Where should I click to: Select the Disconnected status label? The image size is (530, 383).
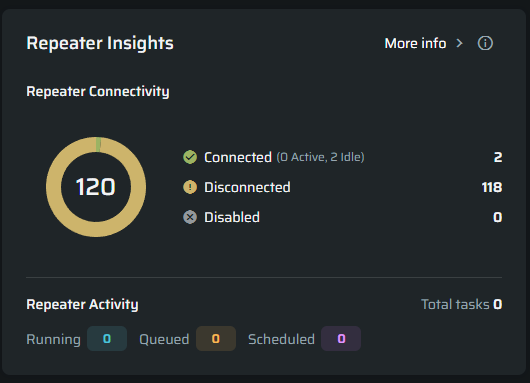(x=247, y=187)
